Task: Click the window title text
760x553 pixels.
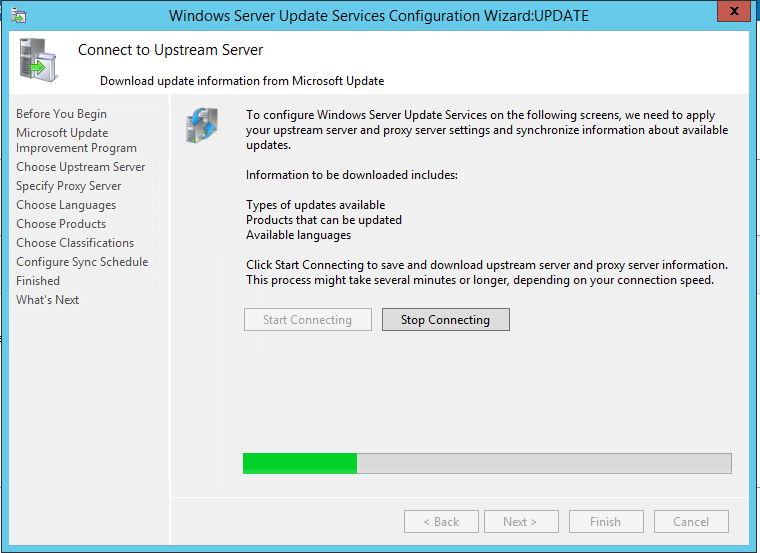Action: click(379, 16)
